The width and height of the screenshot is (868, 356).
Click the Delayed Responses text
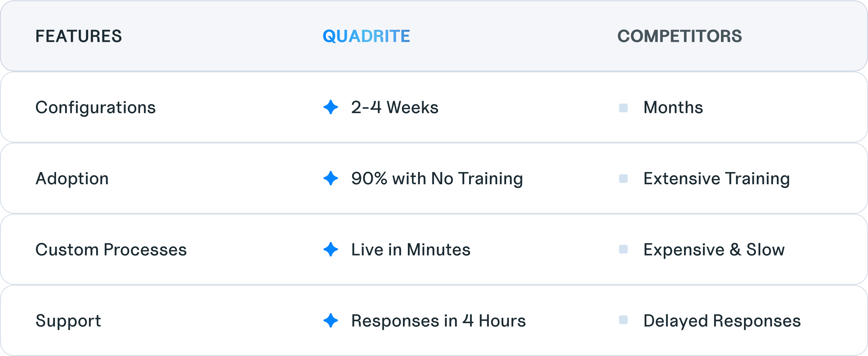pyautogui.click(x=722, y=321)
